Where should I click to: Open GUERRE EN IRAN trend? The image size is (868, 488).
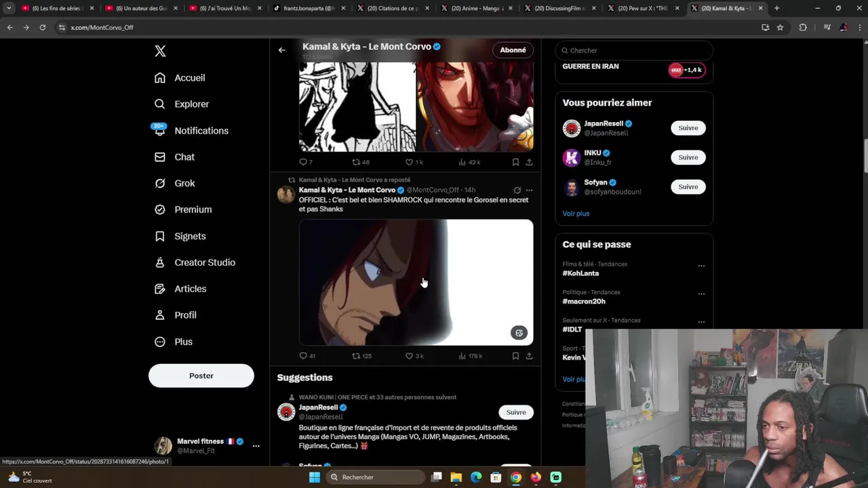[591, 66]
